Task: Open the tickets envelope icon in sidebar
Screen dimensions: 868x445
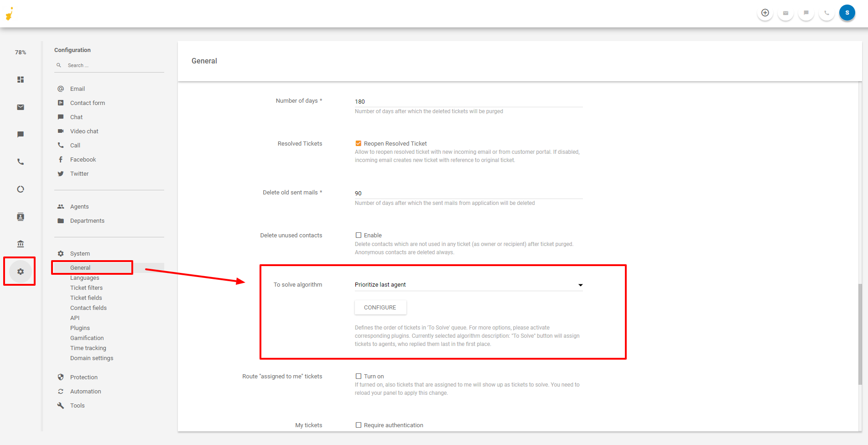Action: [21, 107]
